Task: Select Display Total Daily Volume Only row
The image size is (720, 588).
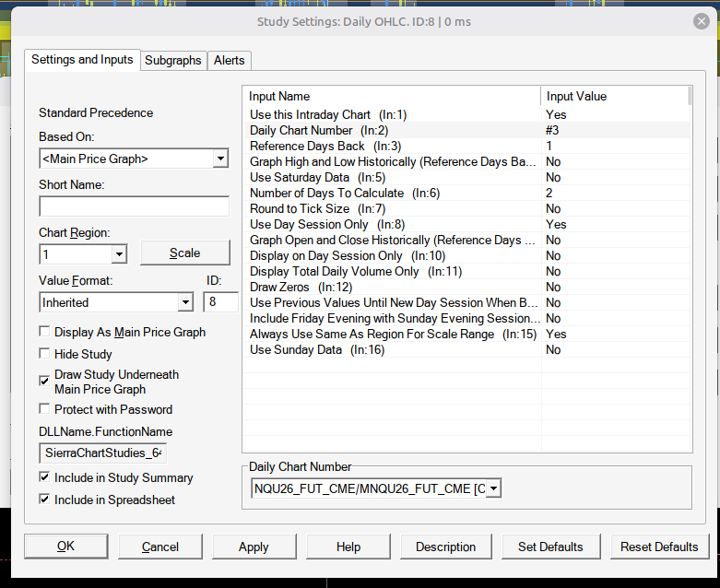Action: point(466,271)
